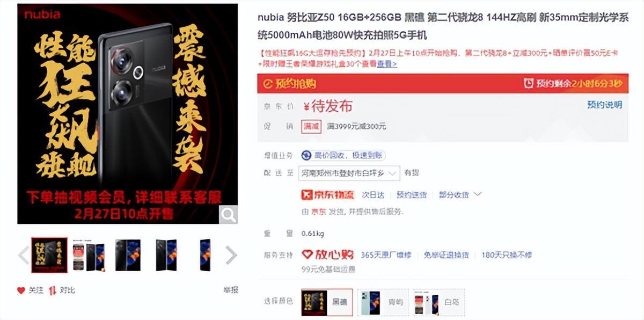Screen dimensions: 644x320
Task: Click the 放心购 heart badge icon
Action: [x=308, y=254]
